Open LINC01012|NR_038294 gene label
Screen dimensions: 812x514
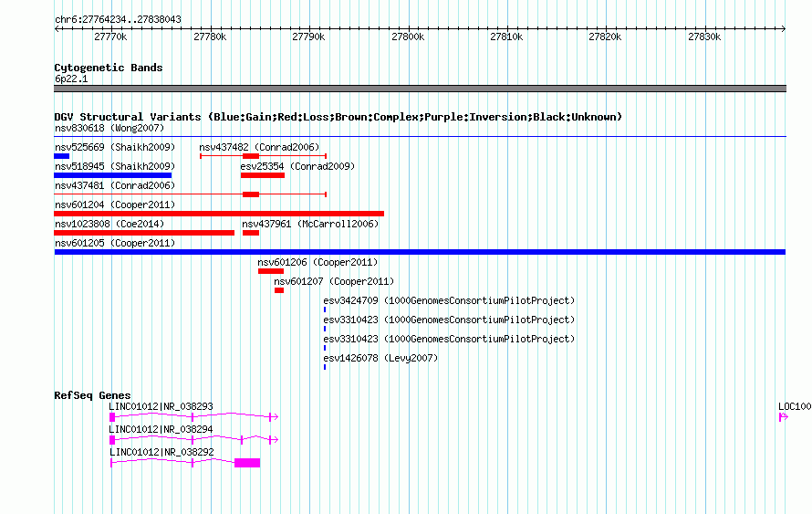tap(161, 429)
